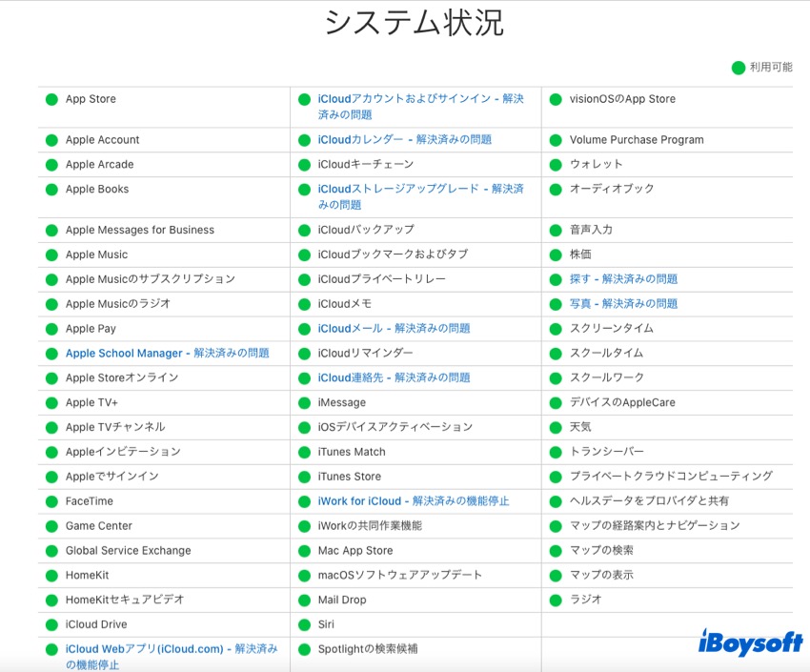This screenshot has height=672, width=810.
Task: Click the status dot next to 天気
Action: [557, 428]
